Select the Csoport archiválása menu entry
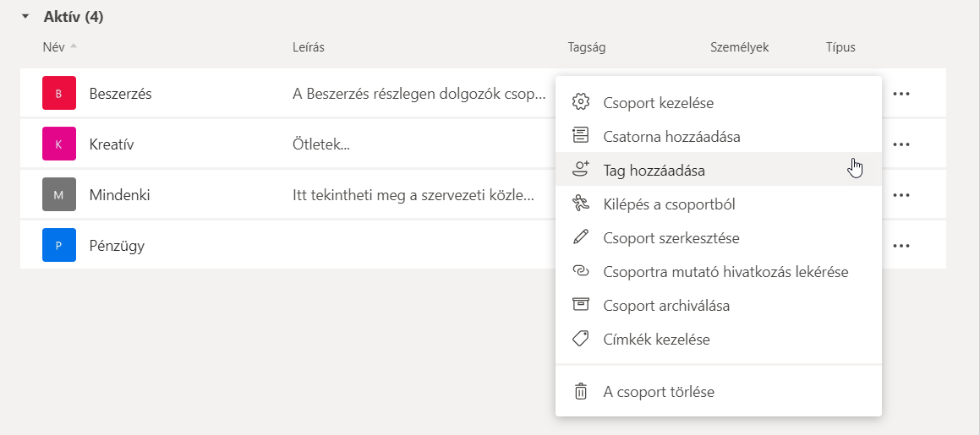Image resolution: width=980 pixels, height=435 pixels. [x=666, y=305]
